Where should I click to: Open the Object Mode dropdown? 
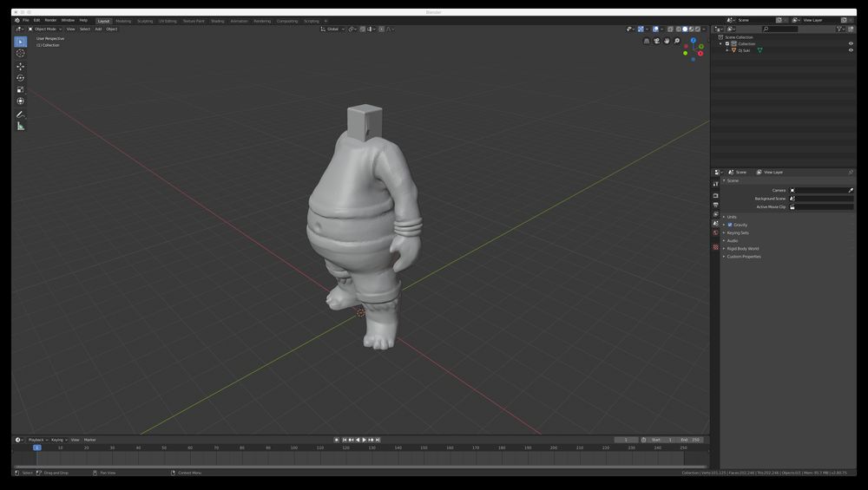click(45, 29)
